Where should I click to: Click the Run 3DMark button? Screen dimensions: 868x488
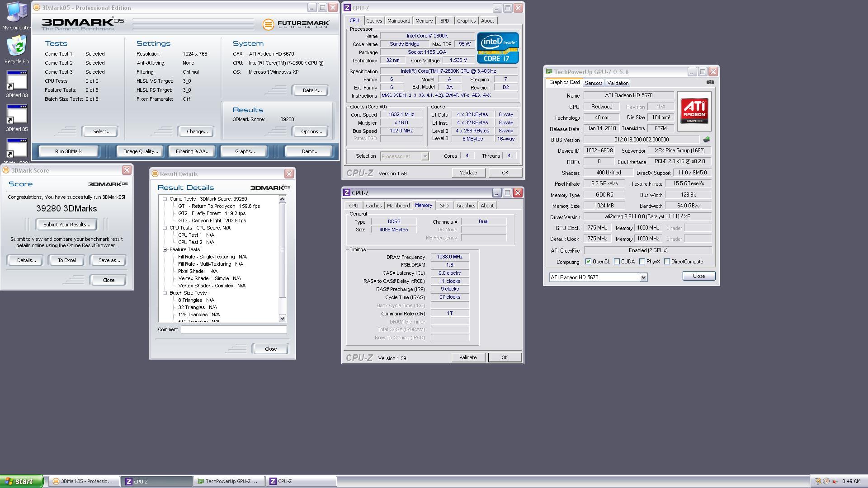68,151
